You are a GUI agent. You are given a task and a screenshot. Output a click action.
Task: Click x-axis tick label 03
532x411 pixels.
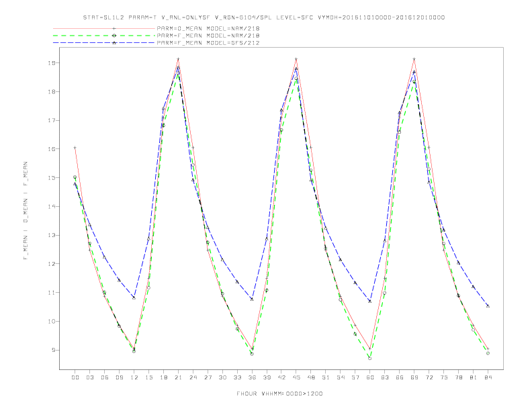click(89, 377)
